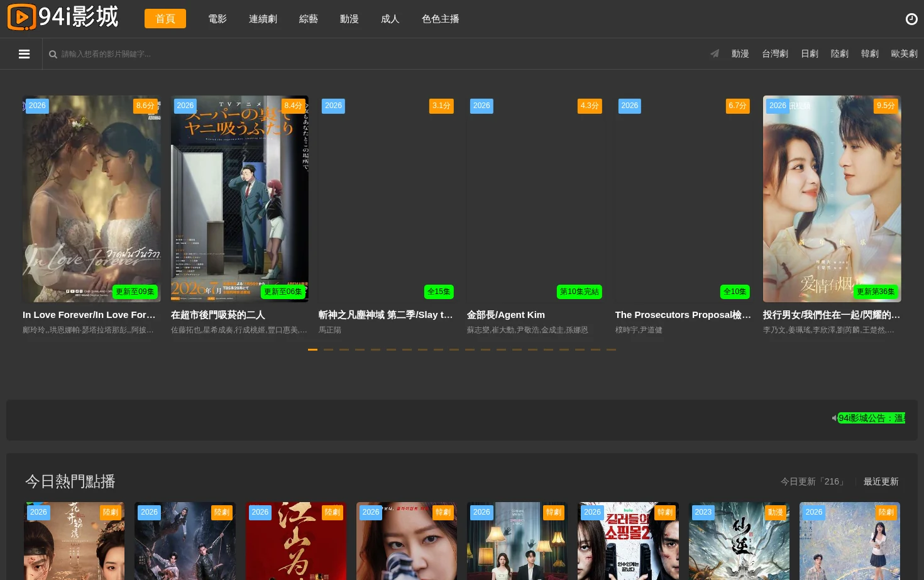Click the 全10集 episode badge
The height and width of the screenshot is (580, 924).
click(735, 292)
